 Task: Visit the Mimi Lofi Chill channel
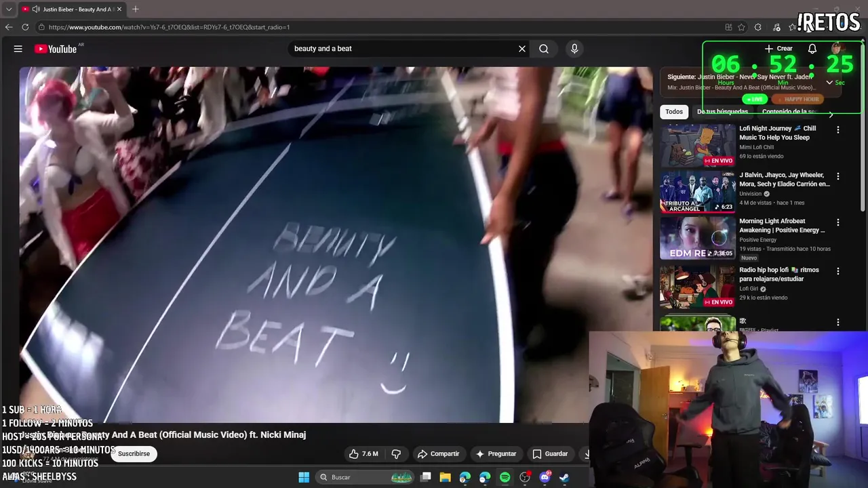[x=756, y=147]
